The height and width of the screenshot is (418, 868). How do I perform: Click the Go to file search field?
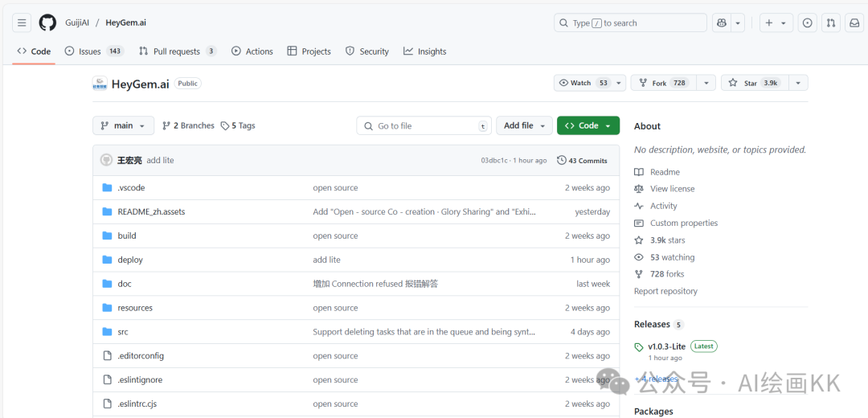(x=424, y=125)
